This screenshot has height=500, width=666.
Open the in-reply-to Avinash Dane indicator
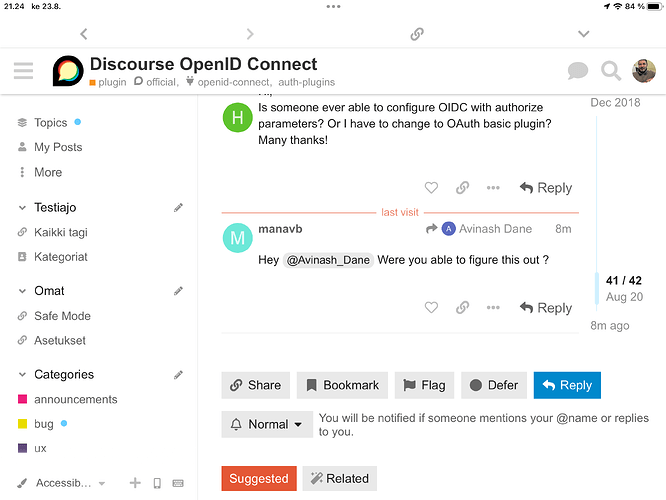point(479,229)
